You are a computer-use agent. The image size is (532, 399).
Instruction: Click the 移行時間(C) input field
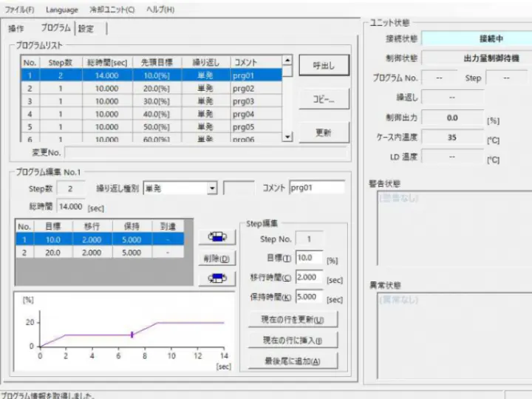[x=309, y=277]
